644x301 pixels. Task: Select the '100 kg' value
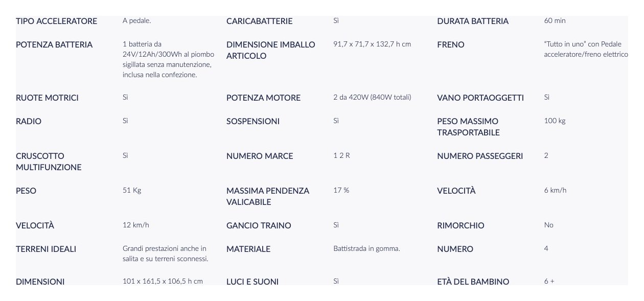click(x=555, y=121)
